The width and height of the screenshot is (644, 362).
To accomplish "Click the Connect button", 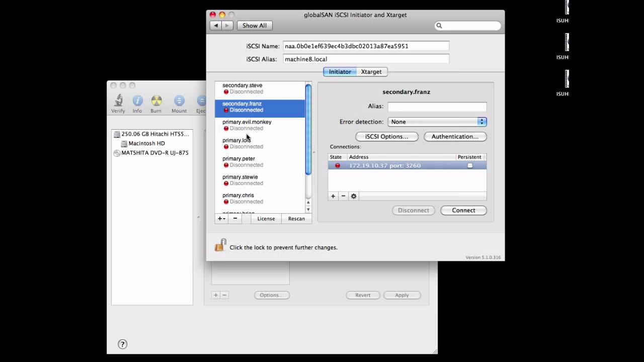I will (x=463, y=211).
